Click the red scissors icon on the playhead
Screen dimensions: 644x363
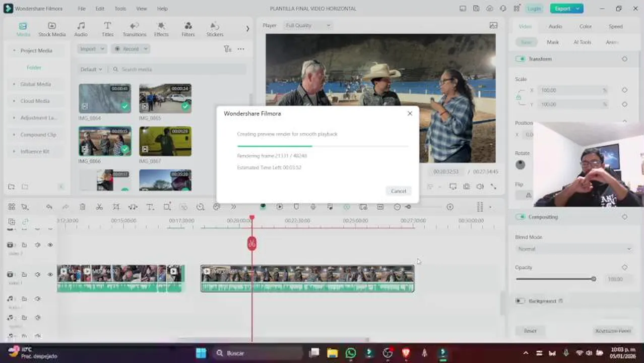[252, 244]
